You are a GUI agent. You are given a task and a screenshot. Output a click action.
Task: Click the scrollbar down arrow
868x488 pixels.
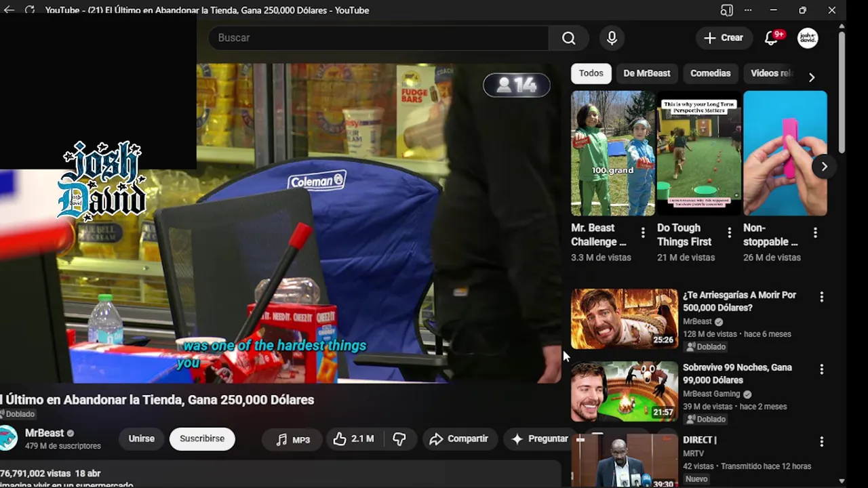[842, 481]
